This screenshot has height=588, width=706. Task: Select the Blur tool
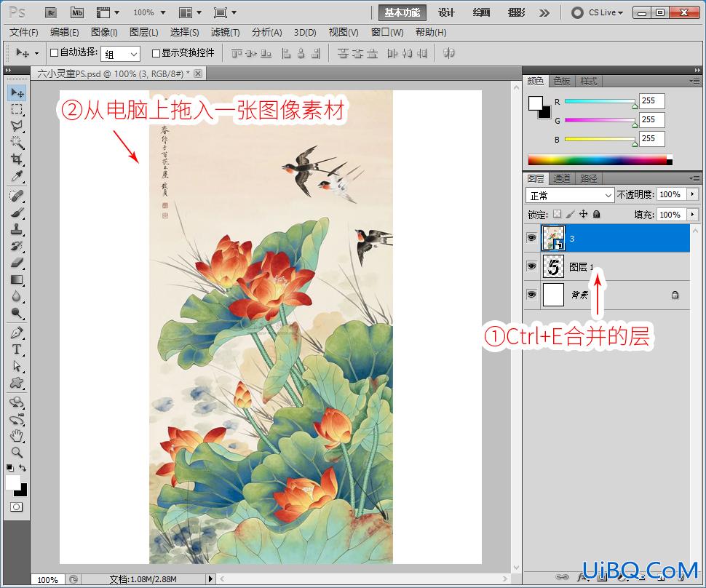click(x=17, y=296)
